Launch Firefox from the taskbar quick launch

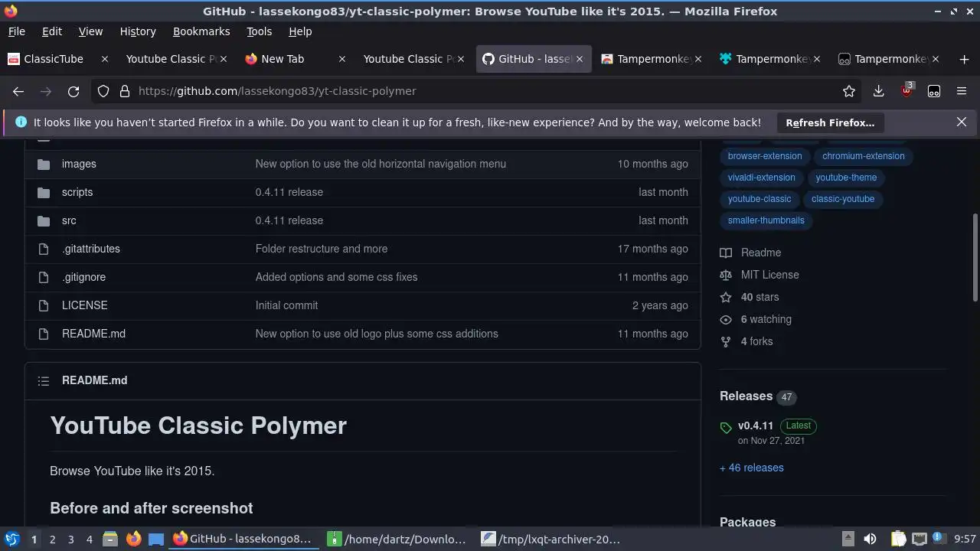click(x=134, y=540)
